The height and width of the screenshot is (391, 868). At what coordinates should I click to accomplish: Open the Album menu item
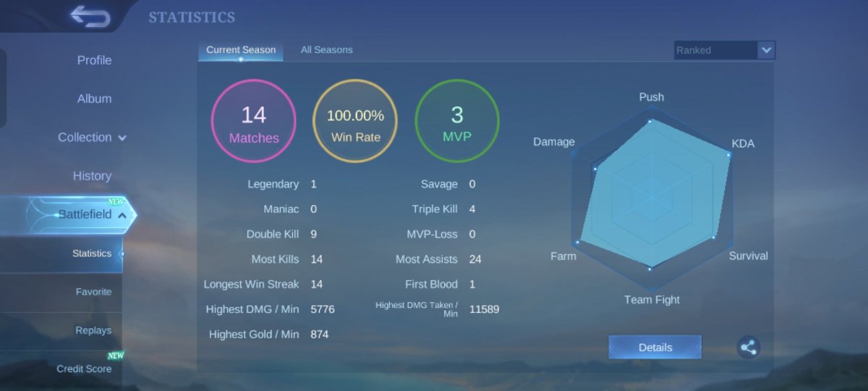[95, 98]
